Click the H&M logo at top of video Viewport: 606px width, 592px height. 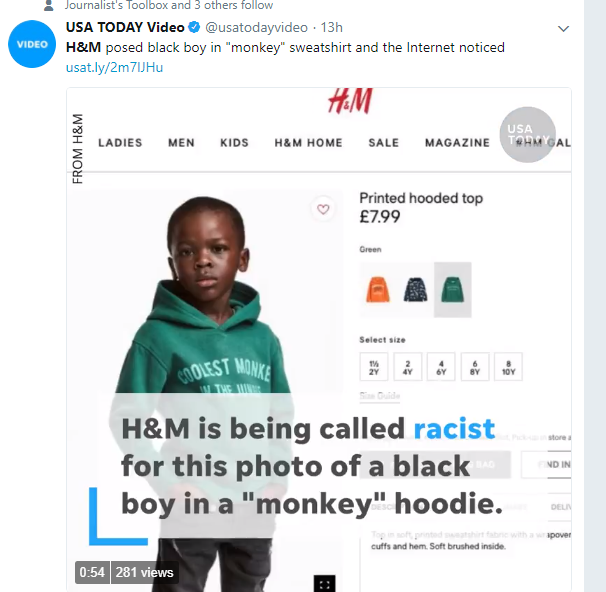(349, 101)
